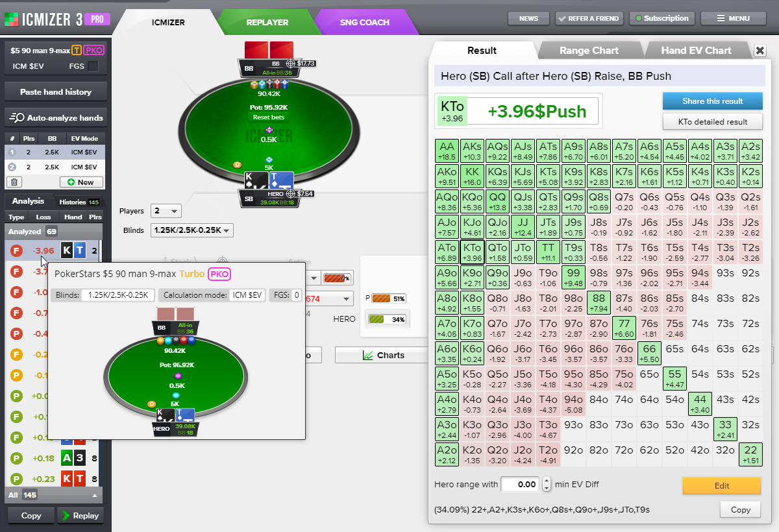Click the ICMIZER 3 logo icon
Image resolution: width=779 pixels, height=532 pixels.
[11, 19]
